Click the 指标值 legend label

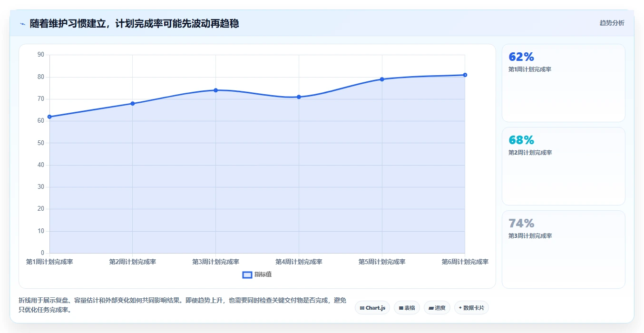click(x=263, y=274)
